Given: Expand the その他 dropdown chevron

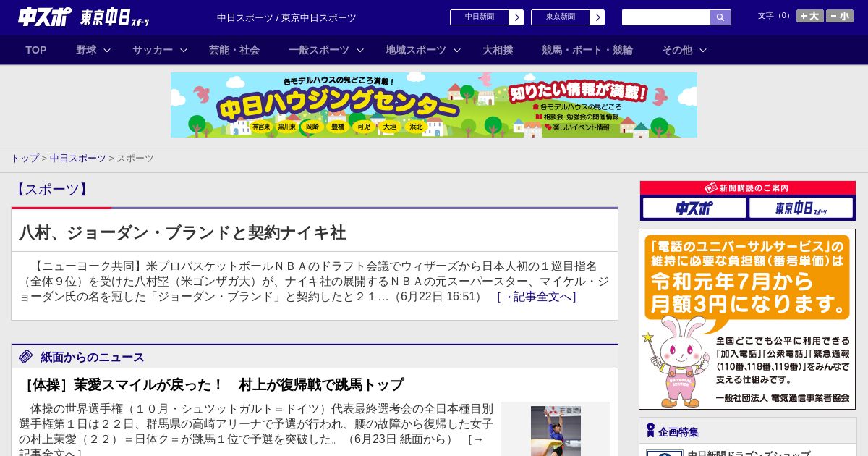Looking at the screenshot, I should click(703, 50).
